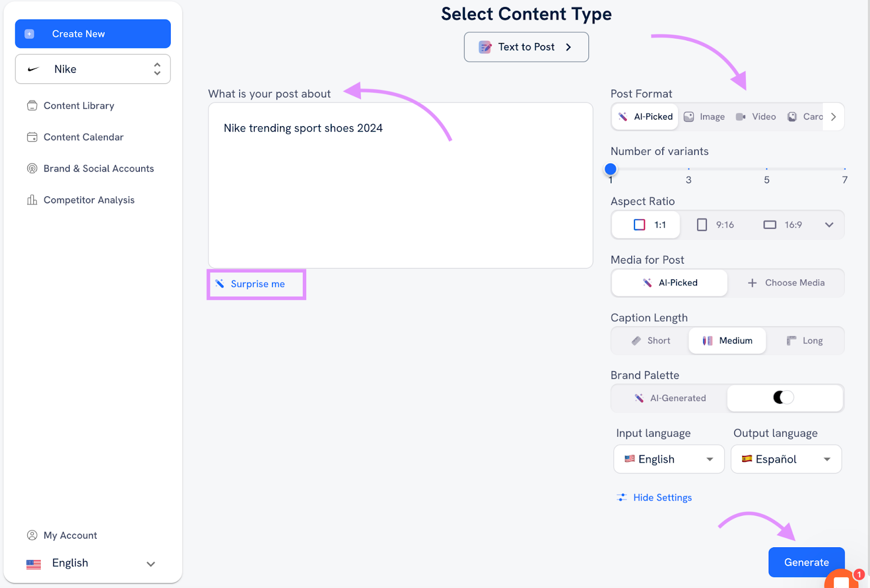Open the Input language English dropdown

669,459
